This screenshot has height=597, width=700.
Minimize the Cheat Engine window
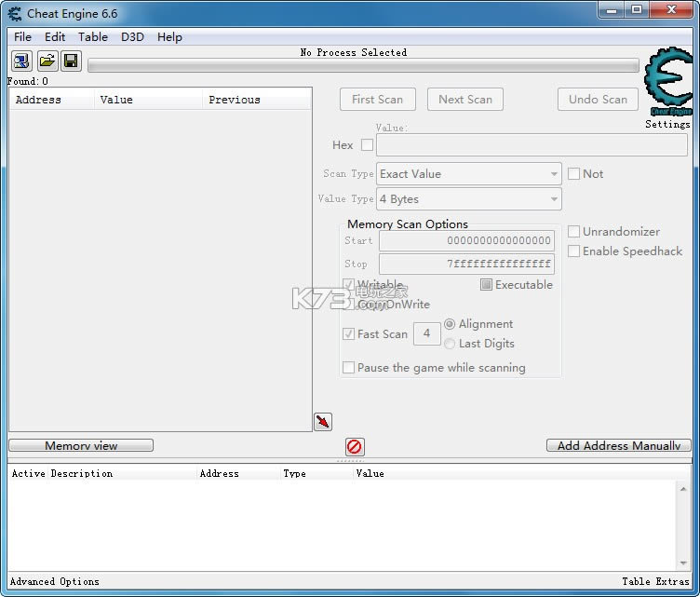click(612, 10)
